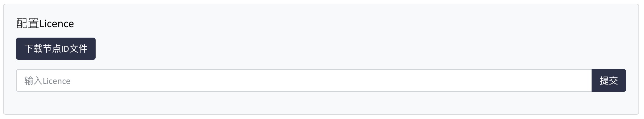644x119 pixels.
Task: Click 提交 beside the Licence field
Action: (609, 80)
